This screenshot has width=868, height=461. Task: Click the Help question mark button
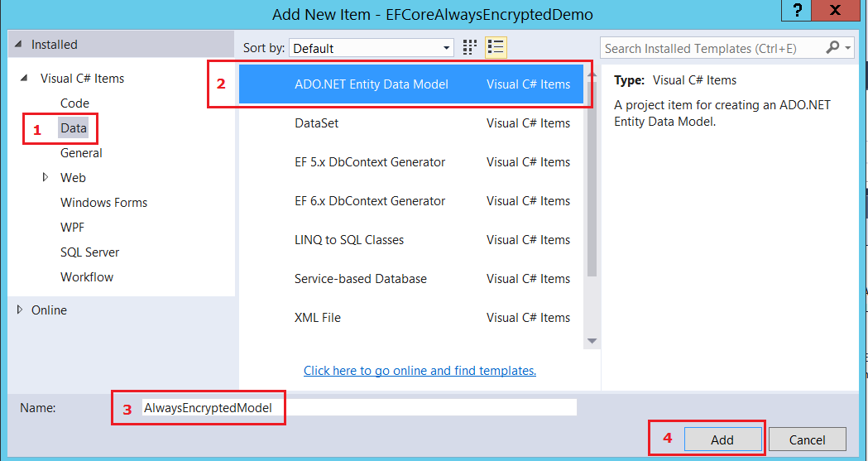797,11
